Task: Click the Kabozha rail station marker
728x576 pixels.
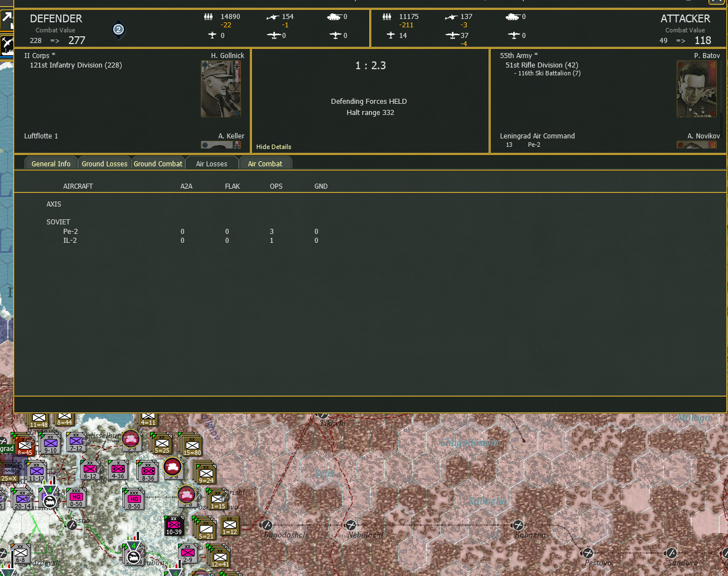Action: pos(518,525)
